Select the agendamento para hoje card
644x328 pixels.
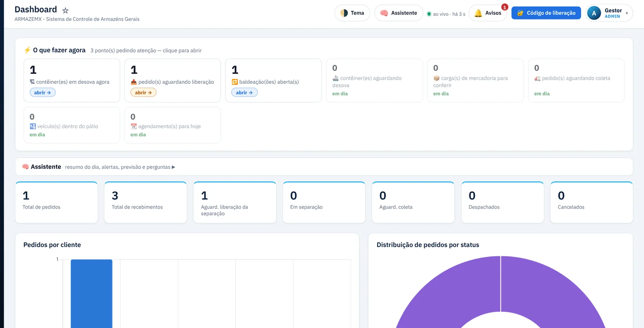click(x=173, y=125)
